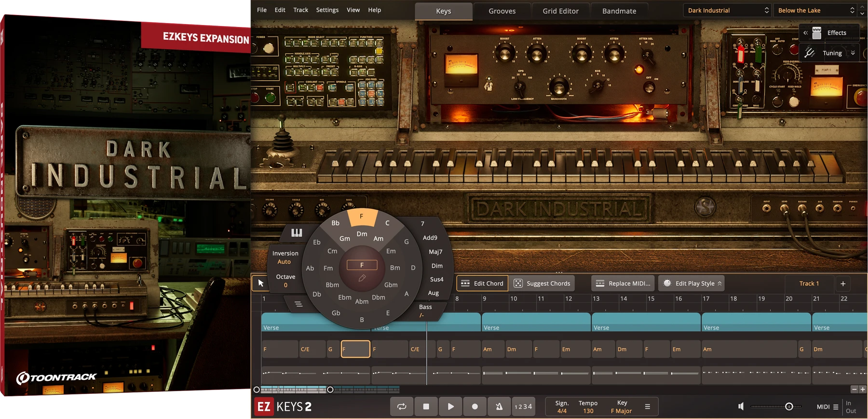The height and width of the screenshot is (419, 868).
Task: Zoom in timeline with plus button
Action: [863, 389]
